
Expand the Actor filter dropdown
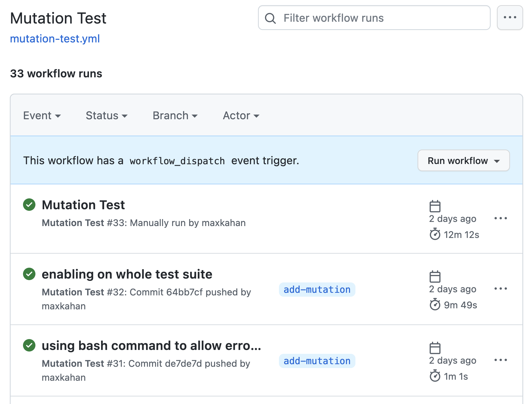point(241,116)
